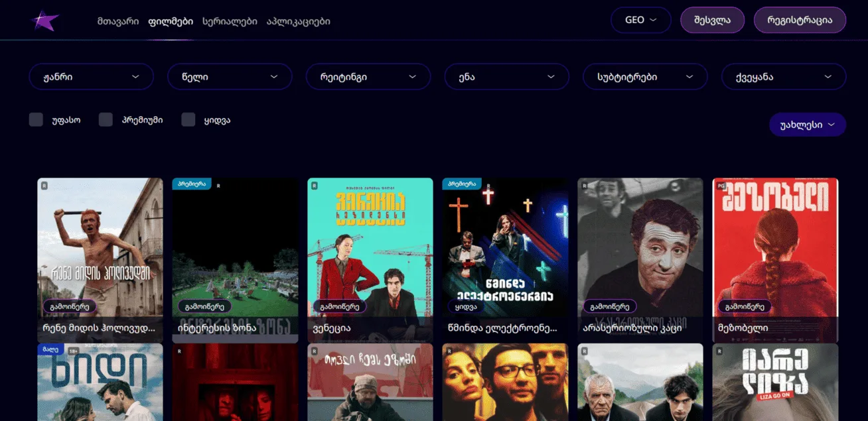Click the მალე badge on ხიდი poster

(x=50, y=349)
